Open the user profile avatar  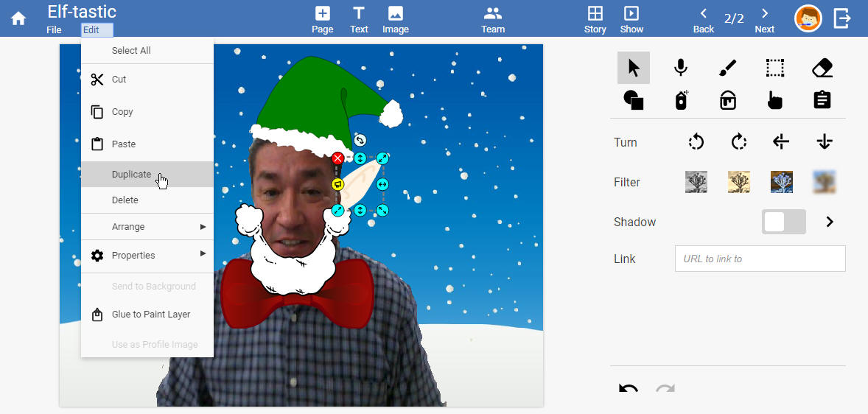pyautogui.click(x=808, y=18)
